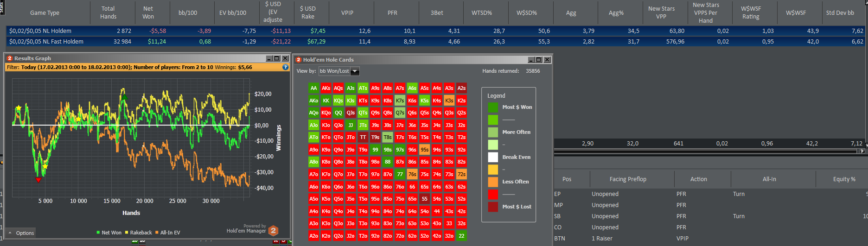Click the blue help icon in Results Graph
Viewport: 868px width, 246px height.
286,67
